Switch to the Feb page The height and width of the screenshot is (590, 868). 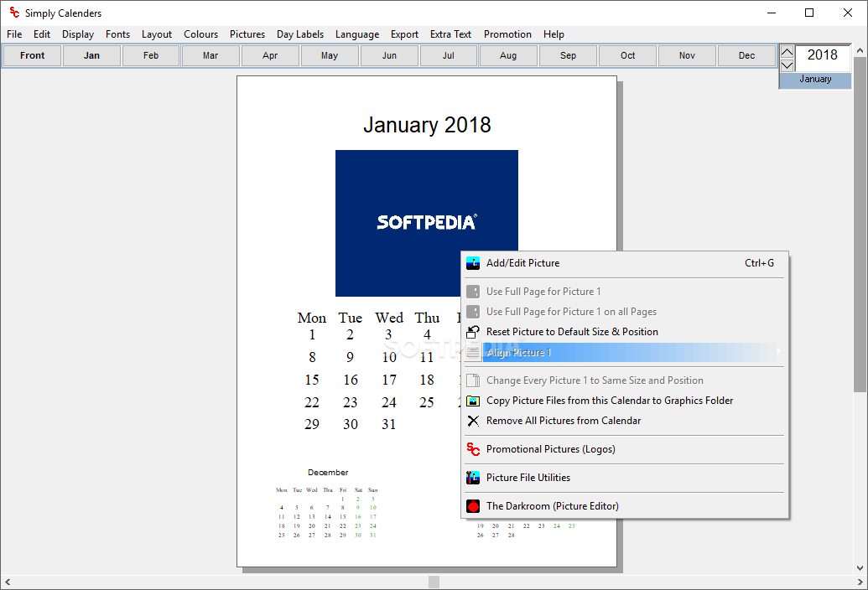point(151,55)
